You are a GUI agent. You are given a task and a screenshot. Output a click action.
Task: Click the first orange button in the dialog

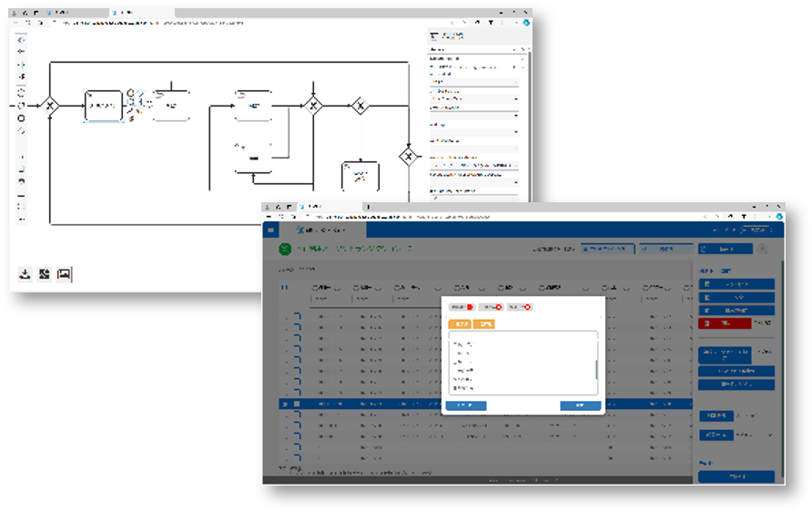[461, 324]
